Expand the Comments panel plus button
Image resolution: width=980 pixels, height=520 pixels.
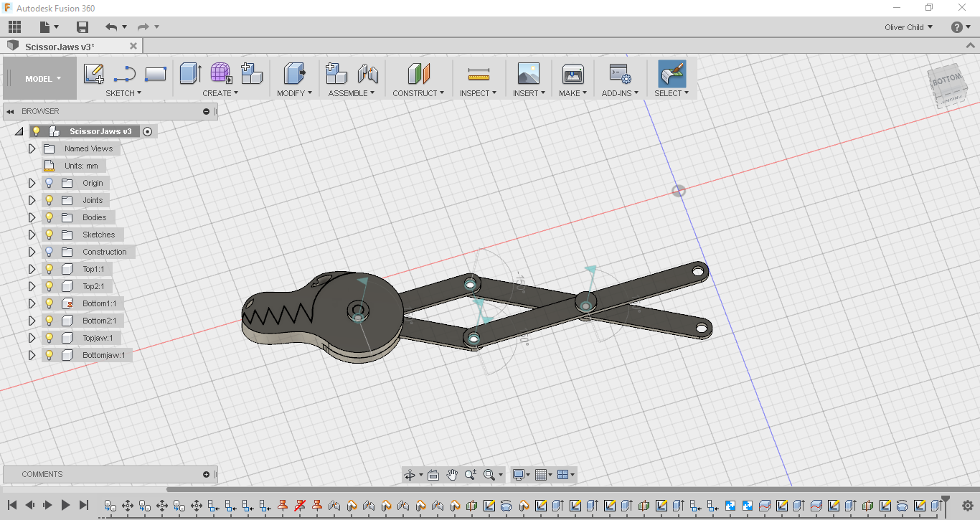[207, 474]
